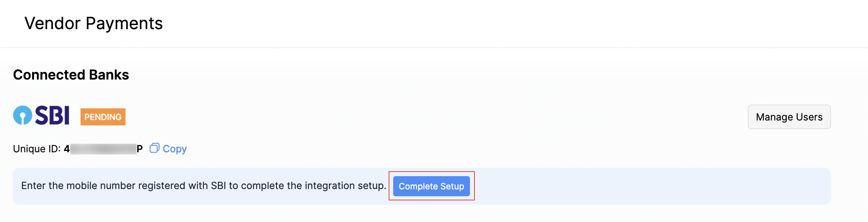The height and width of the screenshot is (222, 868).
Task: Click the Copy link text
Action: (175, 149)
